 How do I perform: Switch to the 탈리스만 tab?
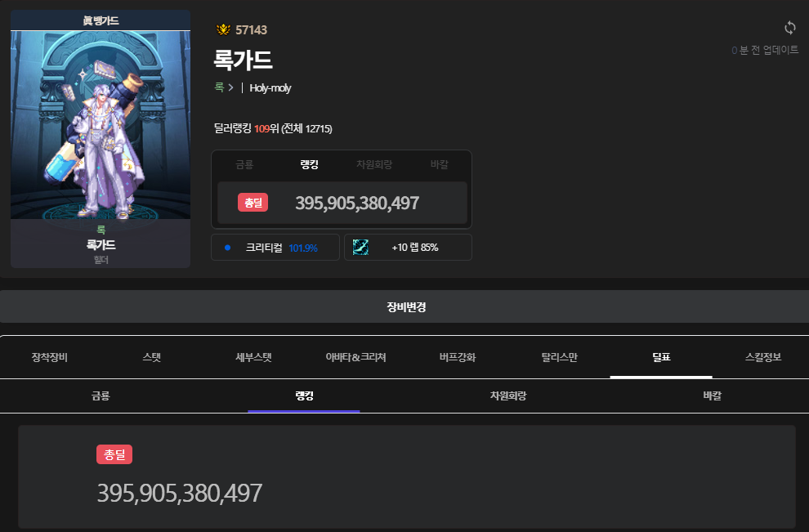[559, 357]
